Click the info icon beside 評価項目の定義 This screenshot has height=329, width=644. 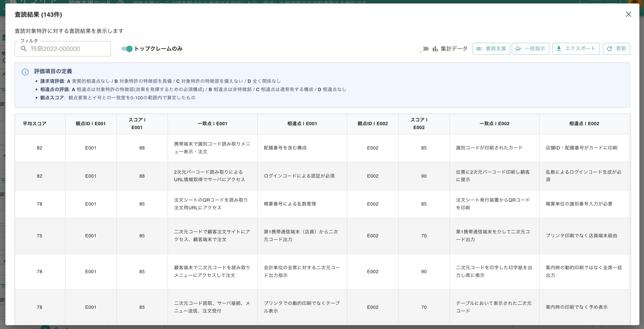point(25,72)
